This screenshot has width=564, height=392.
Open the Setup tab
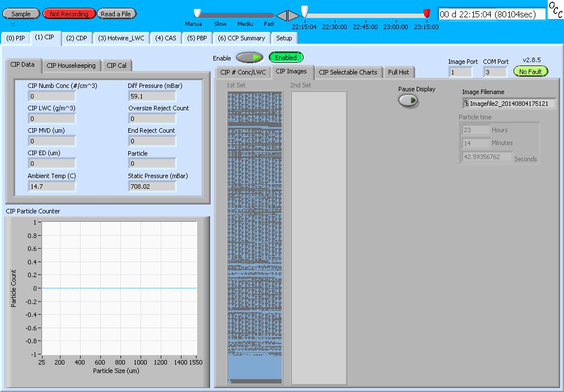click(284, 38)
